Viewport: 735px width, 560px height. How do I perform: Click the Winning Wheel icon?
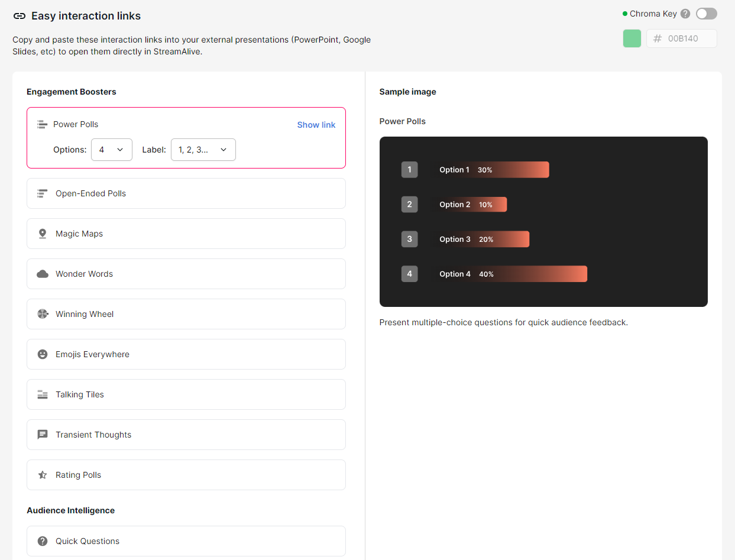click(43, 314)
